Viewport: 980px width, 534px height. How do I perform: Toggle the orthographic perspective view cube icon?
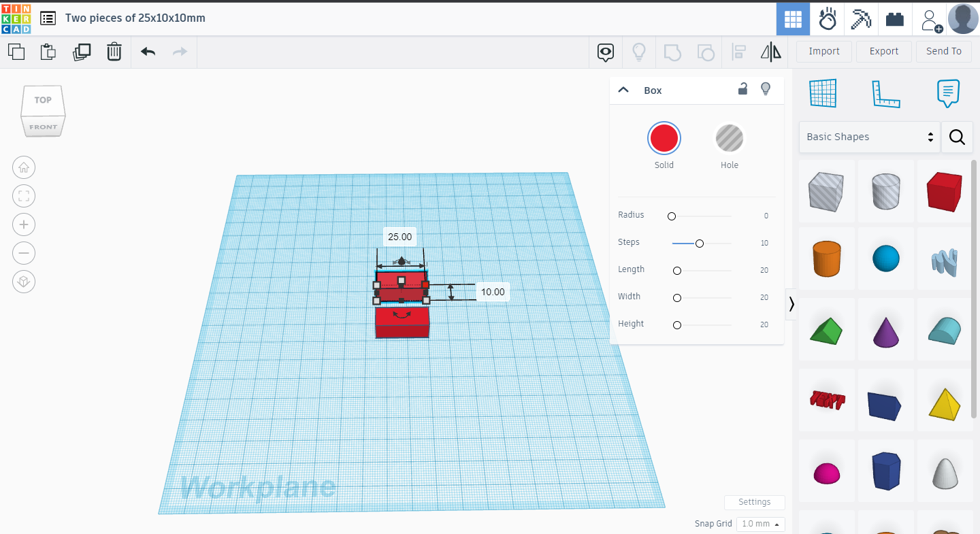pyautogui.click(x=24, y=282)
